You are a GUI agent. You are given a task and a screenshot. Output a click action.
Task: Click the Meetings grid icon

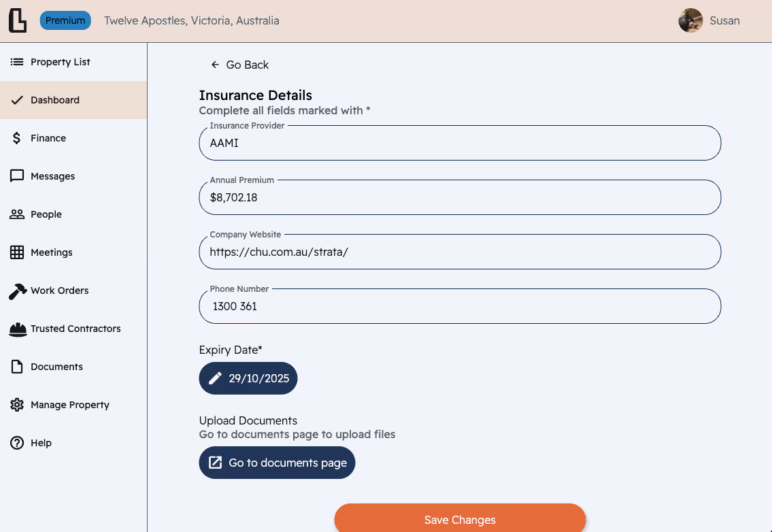pos(17,252)
